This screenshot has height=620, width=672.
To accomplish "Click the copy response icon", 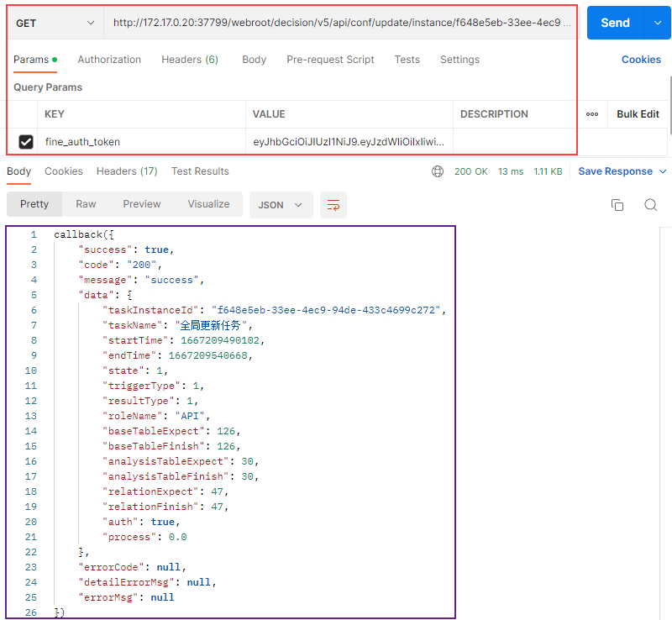I will pyautogui.click(x=617, y=205).
